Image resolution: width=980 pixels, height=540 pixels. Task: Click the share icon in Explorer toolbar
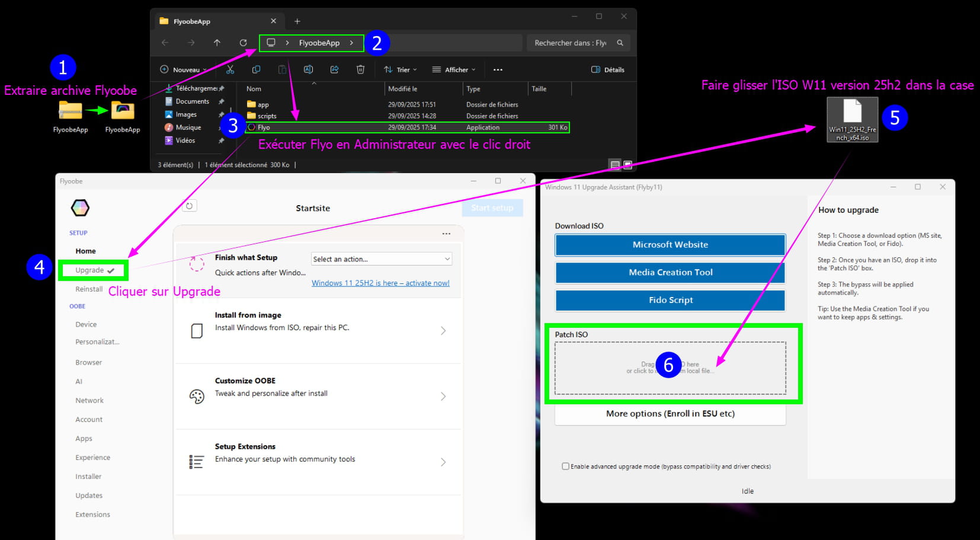tap(334, 69)
